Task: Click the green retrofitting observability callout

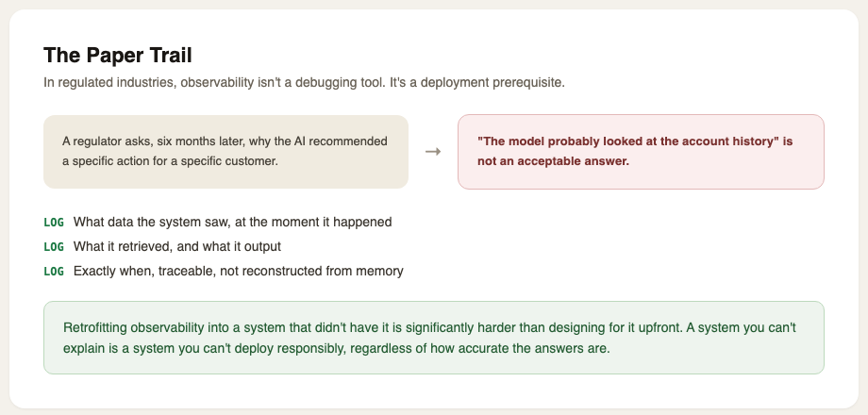Action: coord(434,338)
